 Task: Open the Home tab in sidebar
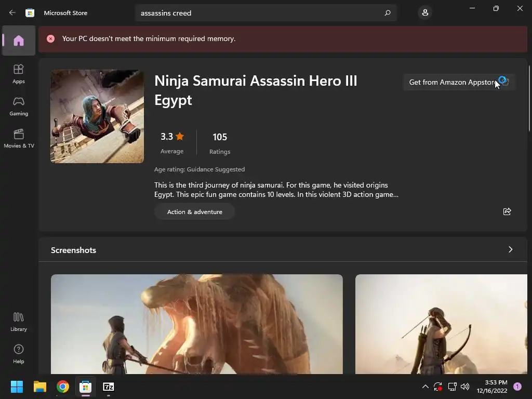[19, 41]
